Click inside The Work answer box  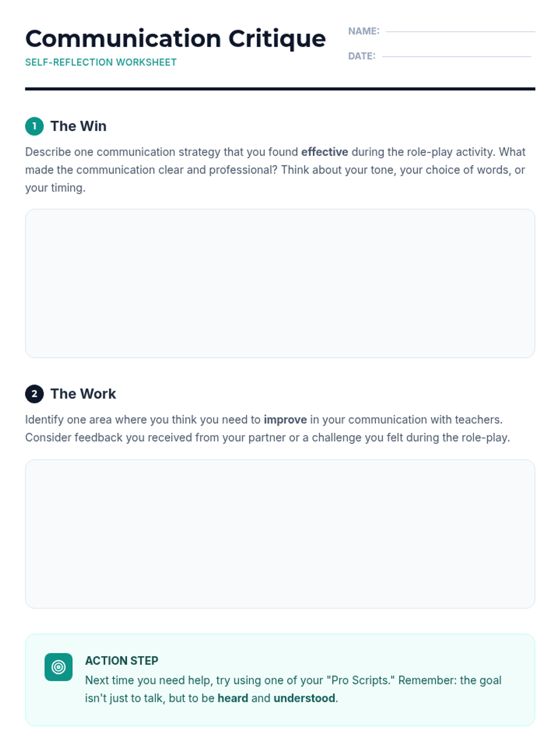[280, 534]
